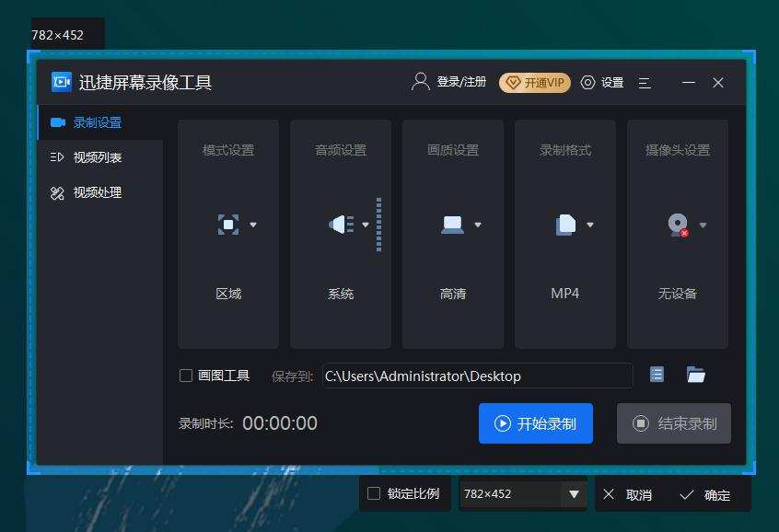Click the 无设备 camera value

(x=678, y=294)
